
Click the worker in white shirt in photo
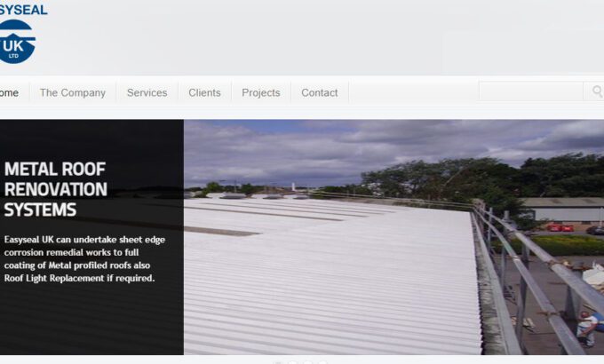(586, 328)
